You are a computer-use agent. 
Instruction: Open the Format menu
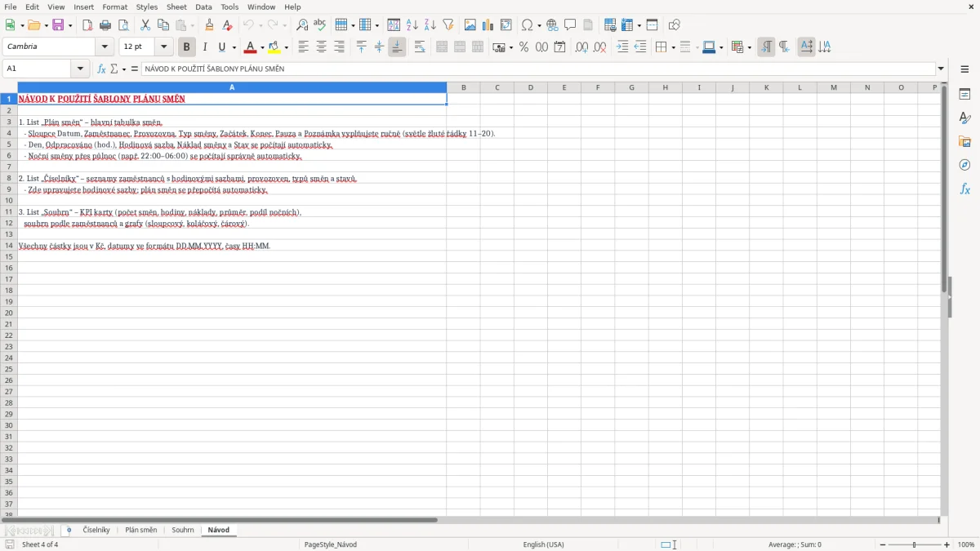pos(114,7)
